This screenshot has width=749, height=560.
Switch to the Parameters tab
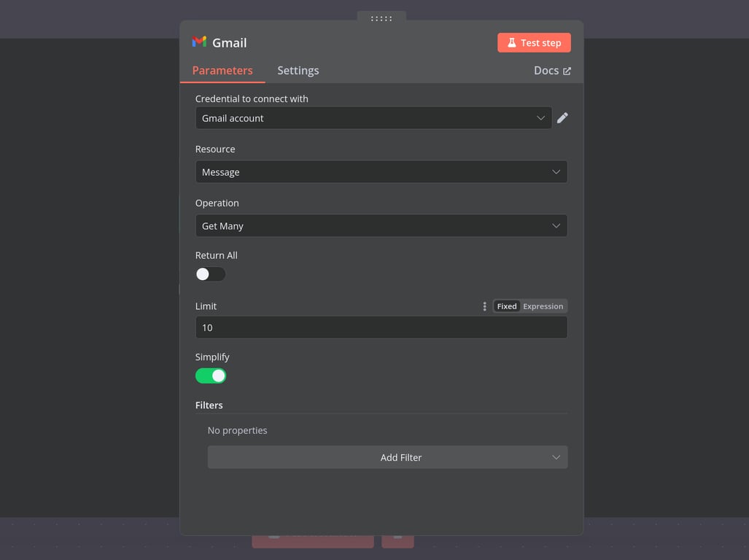[x=222, y=70]
